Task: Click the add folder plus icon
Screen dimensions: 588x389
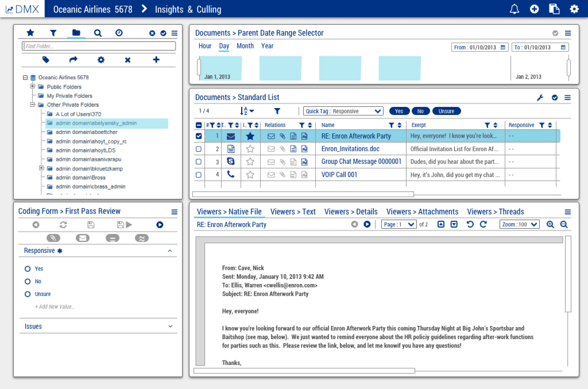Action: (x=156, y=60)
